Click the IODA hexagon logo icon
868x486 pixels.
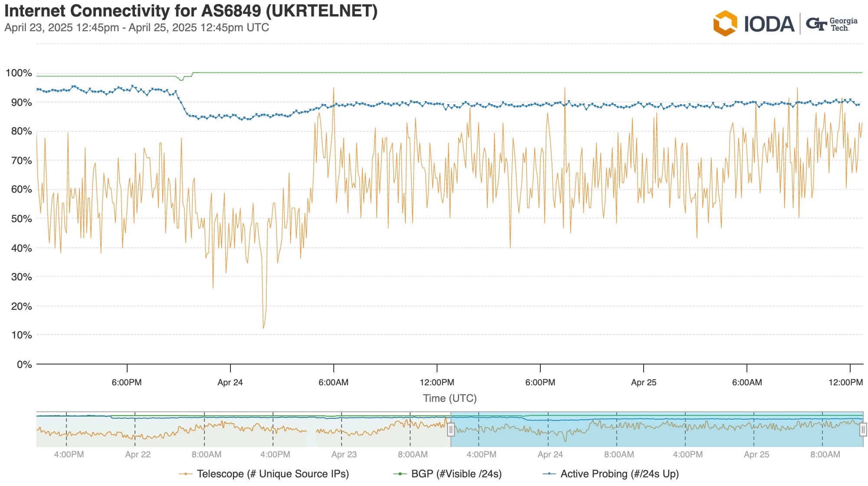pos(725,23)
